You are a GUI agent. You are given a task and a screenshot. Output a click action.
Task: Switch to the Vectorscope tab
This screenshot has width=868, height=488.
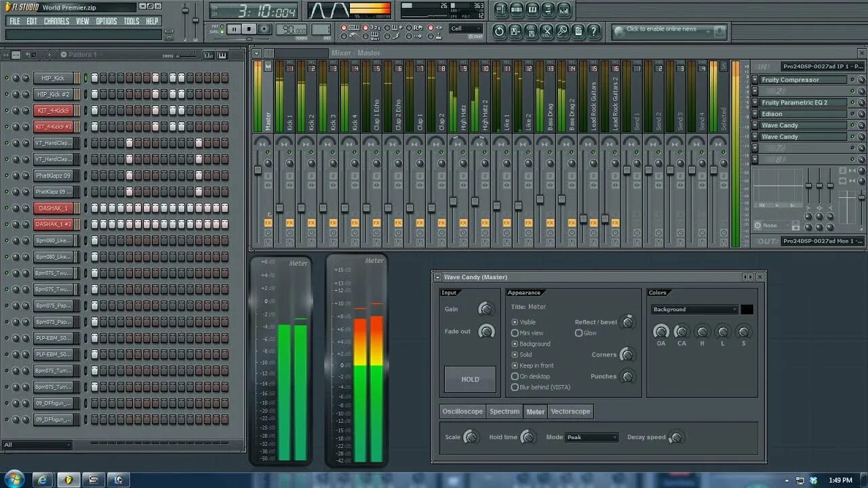[570, 411]
